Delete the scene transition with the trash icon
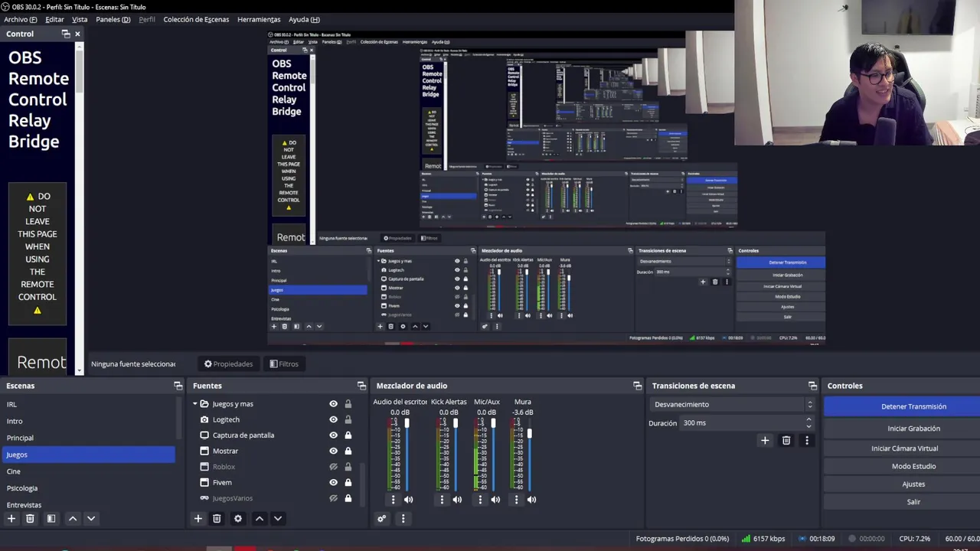Viewport: 980px width, 551px height. 786,440
